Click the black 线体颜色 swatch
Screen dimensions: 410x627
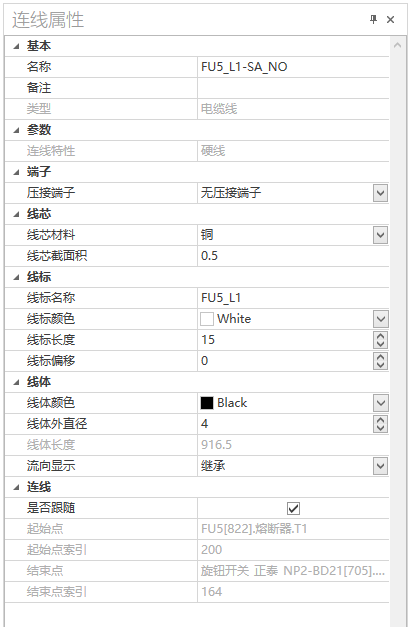(207, 403)
